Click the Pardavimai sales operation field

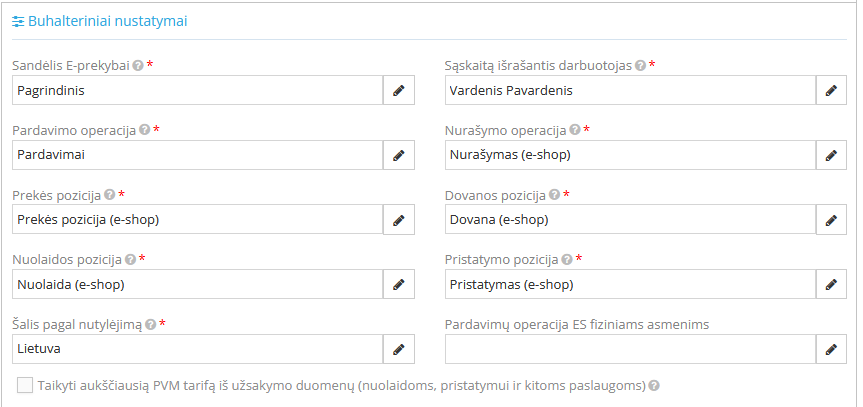[x=197, y=155]
